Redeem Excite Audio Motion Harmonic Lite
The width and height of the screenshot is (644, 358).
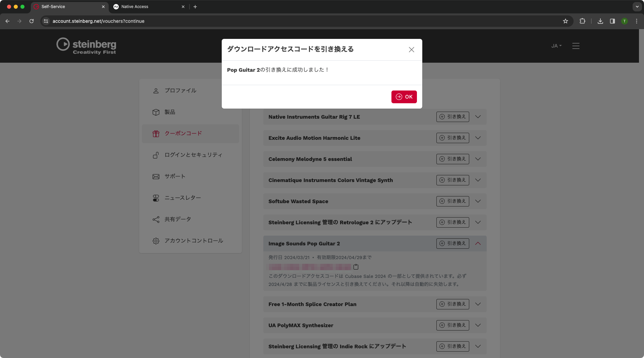[452, 138]
